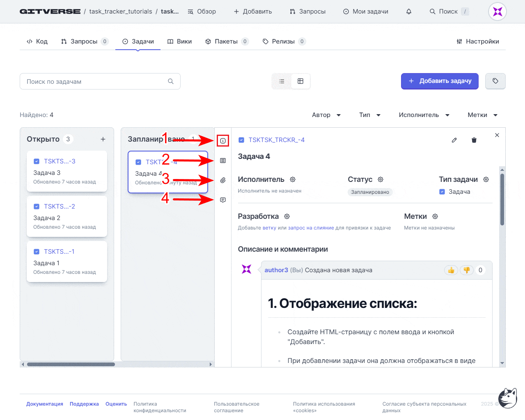Open Статус gear settings

(381, 179)
